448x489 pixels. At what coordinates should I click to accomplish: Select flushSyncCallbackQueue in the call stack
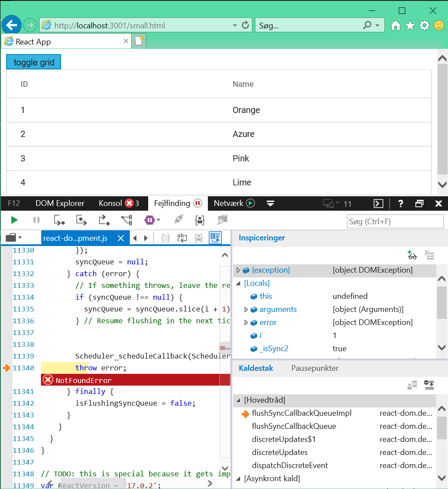tap(294, 426)
